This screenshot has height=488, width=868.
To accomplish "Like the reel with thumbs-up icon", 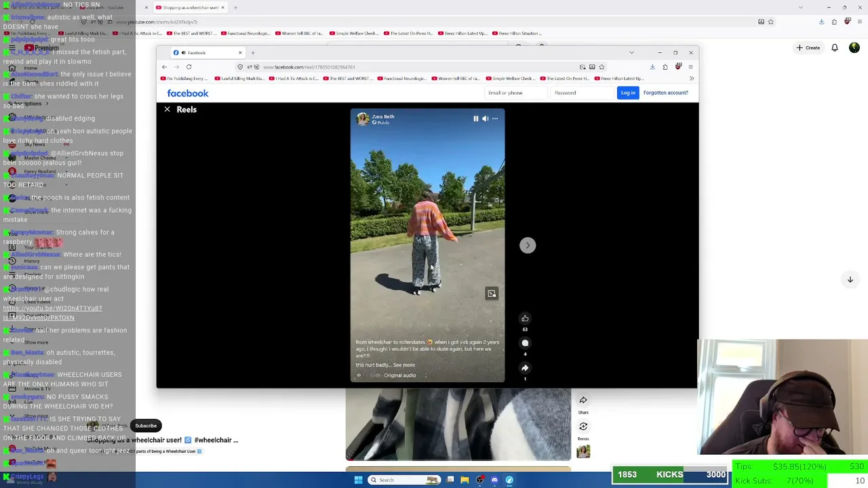I will (525, 319).
